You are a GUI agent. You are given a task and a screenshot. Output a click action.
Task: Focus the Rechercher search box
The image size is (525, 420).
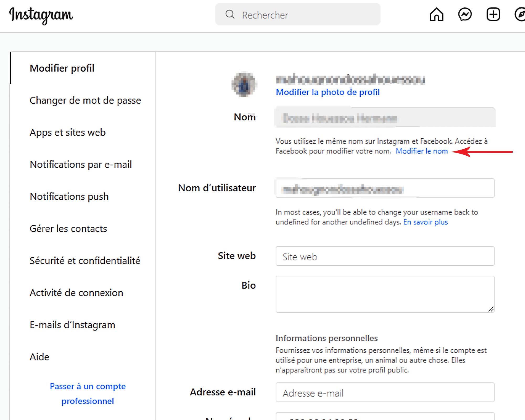(x=298, y=14)
